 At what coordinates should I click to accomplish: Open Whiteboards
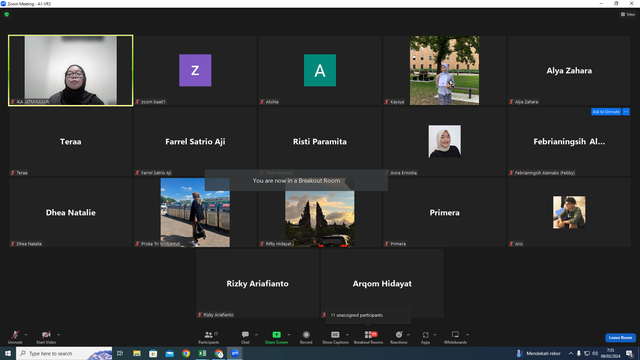(455, 337)
